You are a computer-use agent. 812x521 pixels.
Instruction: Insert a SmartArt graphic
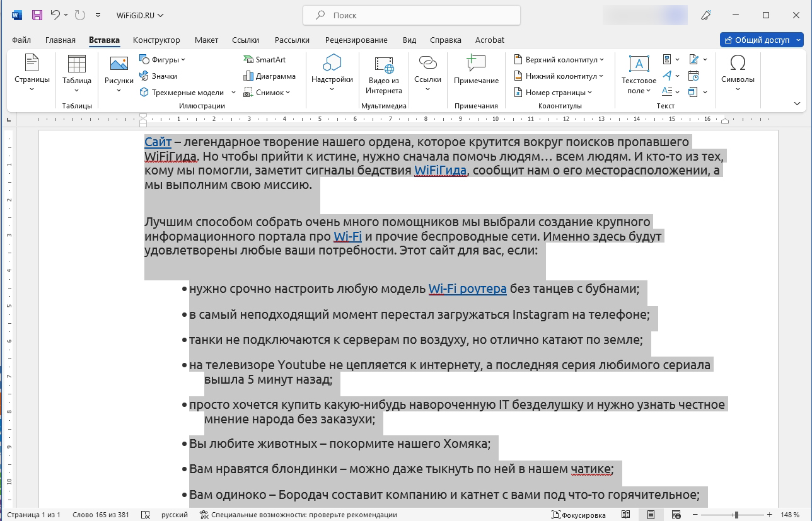pos(265,60)
